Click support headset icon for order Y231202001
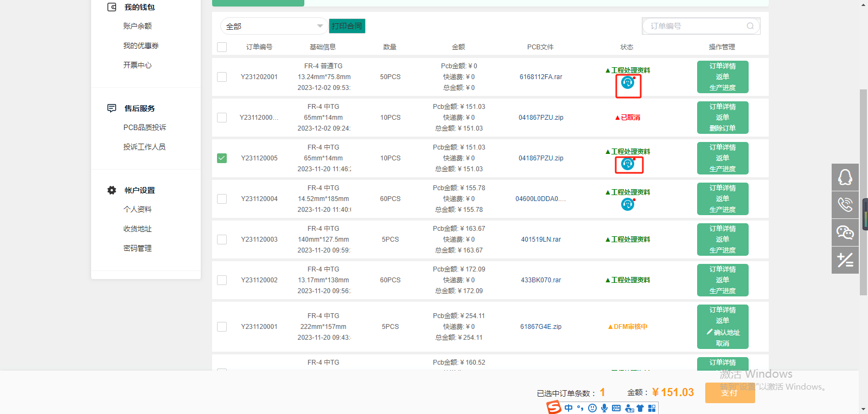868x414 pixels. pos(628,83)
